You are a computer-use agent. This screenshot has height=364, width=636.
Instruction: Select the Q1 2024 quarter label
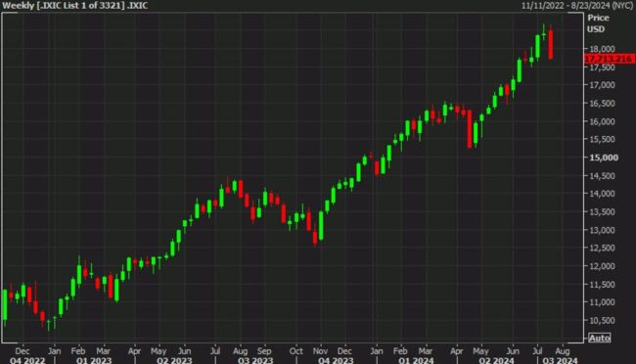[x=416, y=360]
